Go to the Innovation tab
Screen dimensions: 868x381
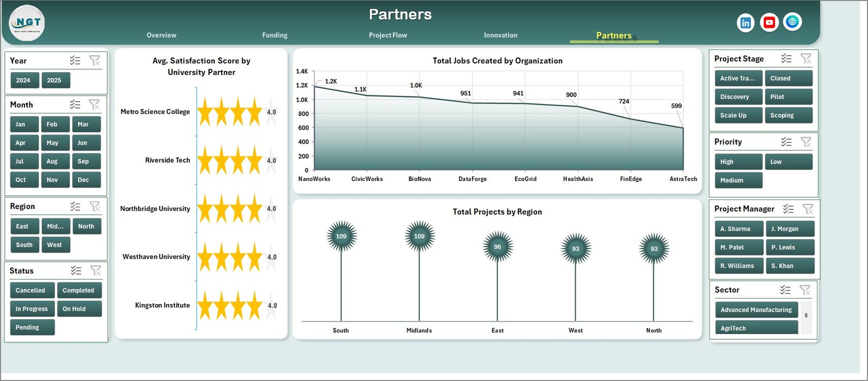click(501, 35)
